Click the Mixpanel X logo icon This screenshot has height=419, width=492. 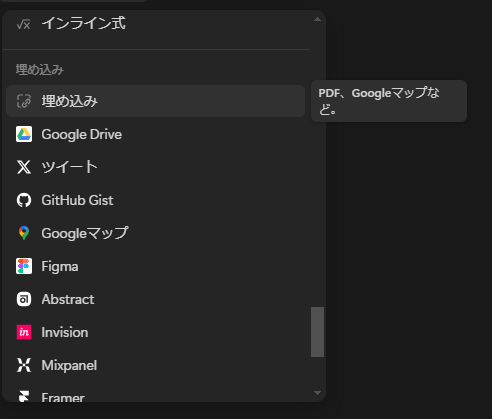click(24, 365)
